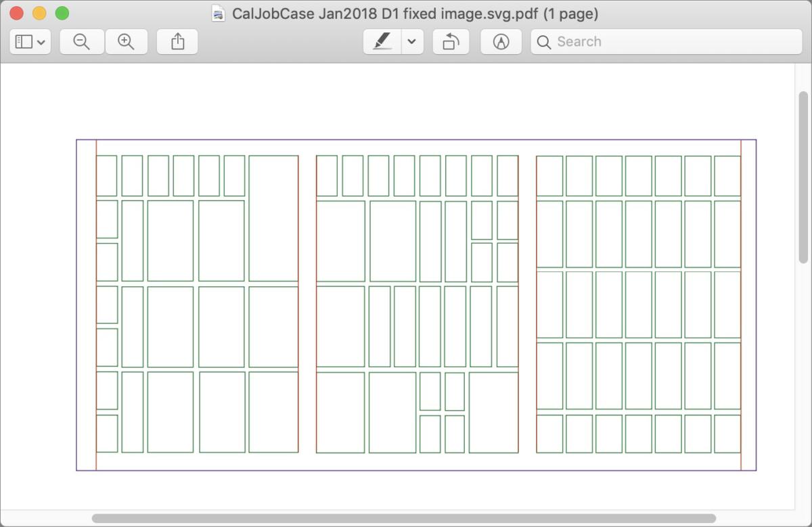Click the vertical scrollbar thumb
812x527 pixels.
(x=803, y=177)
